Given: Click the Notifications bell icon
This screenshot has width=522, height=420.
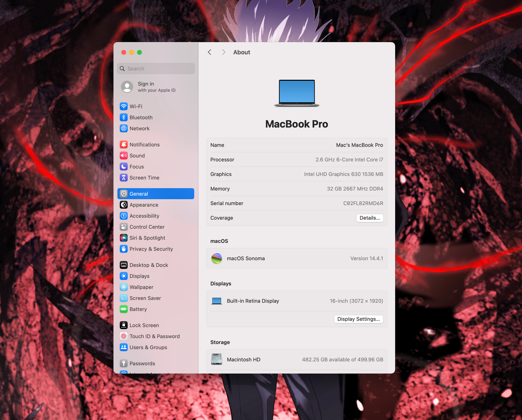Looking at the screenshot, I should (124, 145).
